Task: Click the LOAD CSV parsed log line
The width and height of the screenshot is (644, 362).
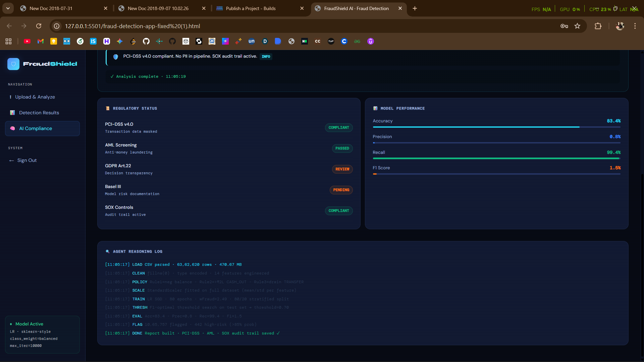Action: 173,264
